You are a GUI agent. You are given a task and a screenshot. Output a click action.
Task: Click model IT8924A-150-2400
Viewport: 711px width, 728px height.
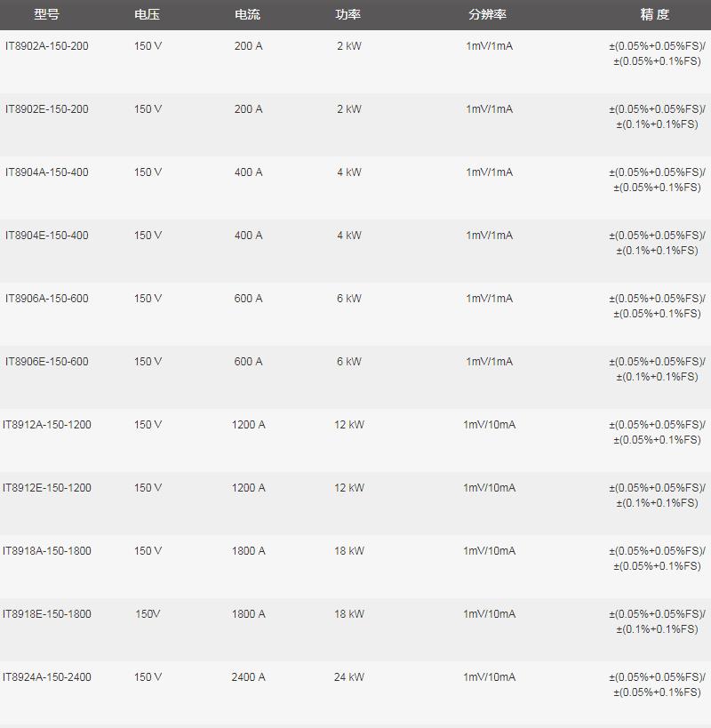coord(47,677)
